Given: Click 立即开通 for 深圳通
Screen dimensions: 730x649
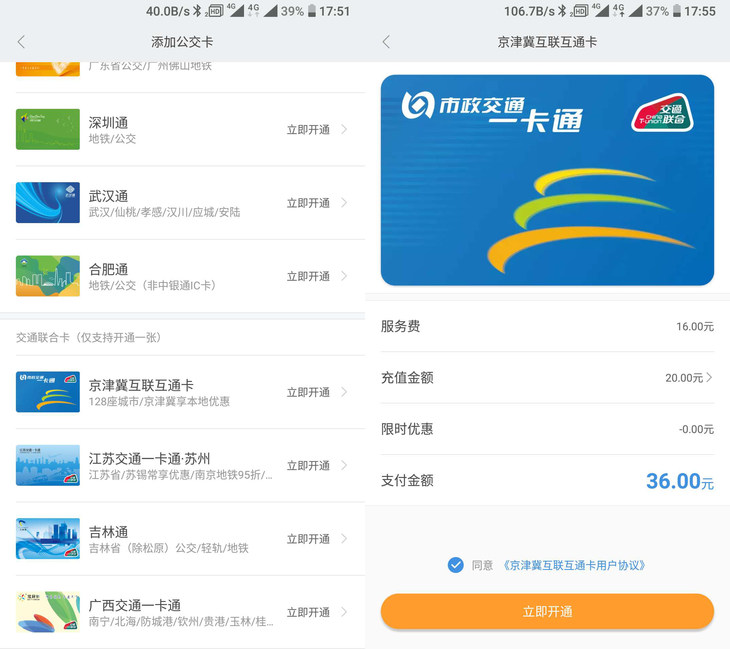Looking at the screenshot, I should [x=308, y=130].
